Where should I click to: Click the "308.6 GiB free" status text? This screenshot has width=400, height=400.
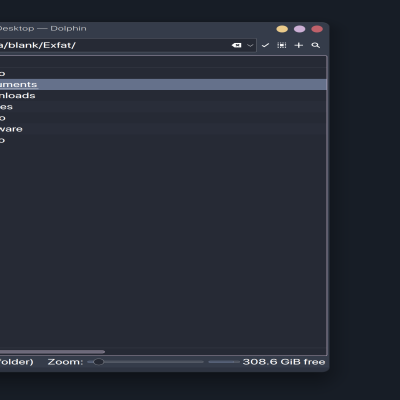click(284, 362)
